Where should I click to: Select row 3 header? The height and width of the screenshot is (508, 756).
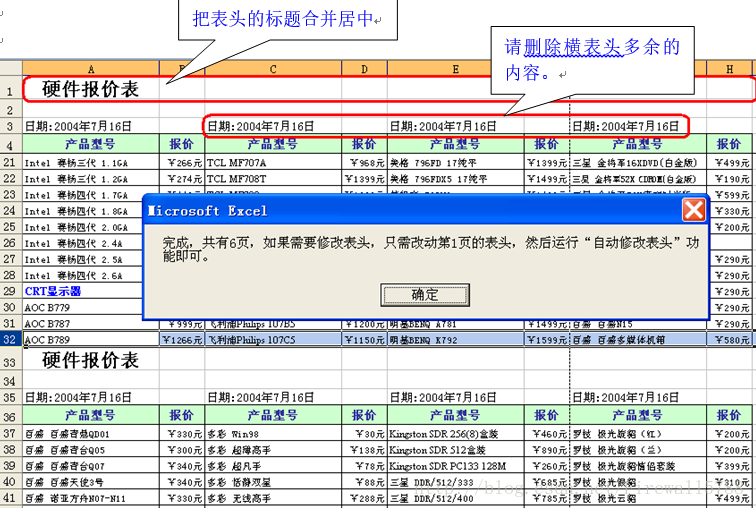pyautogui.click(x=11, y=126)
